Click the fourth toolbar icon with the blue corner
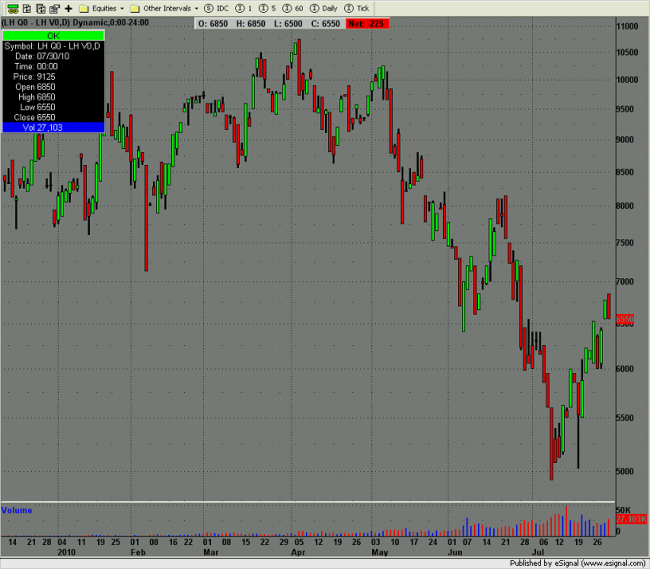The height and width of the screenshot is (569, 650). coord(54,8)
